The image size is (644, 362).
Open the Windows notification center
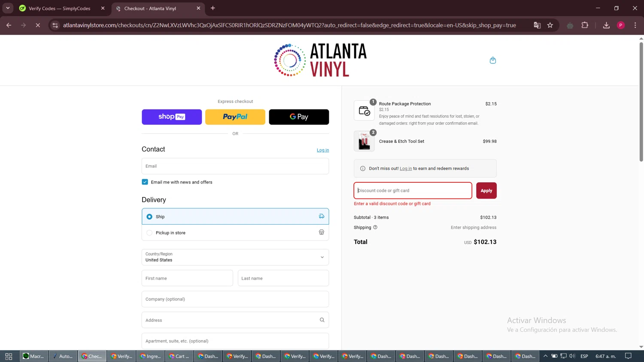click(628, 356)
